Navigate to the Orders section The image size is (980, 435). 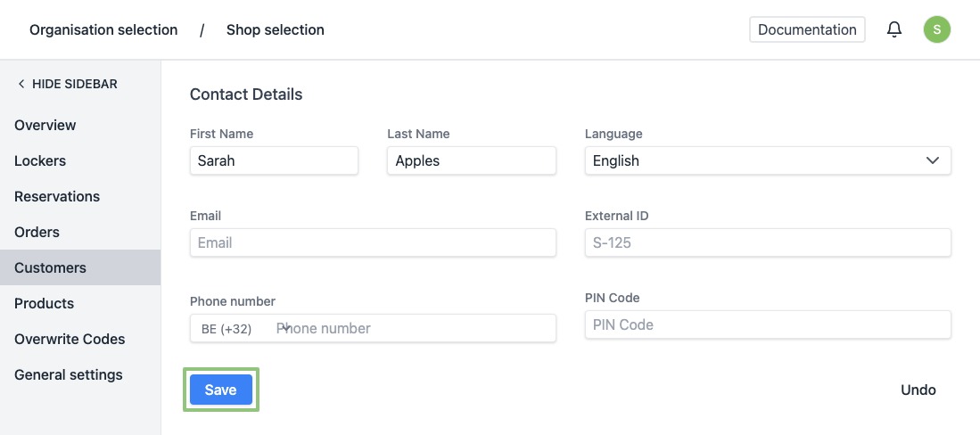tap(37, 232)
